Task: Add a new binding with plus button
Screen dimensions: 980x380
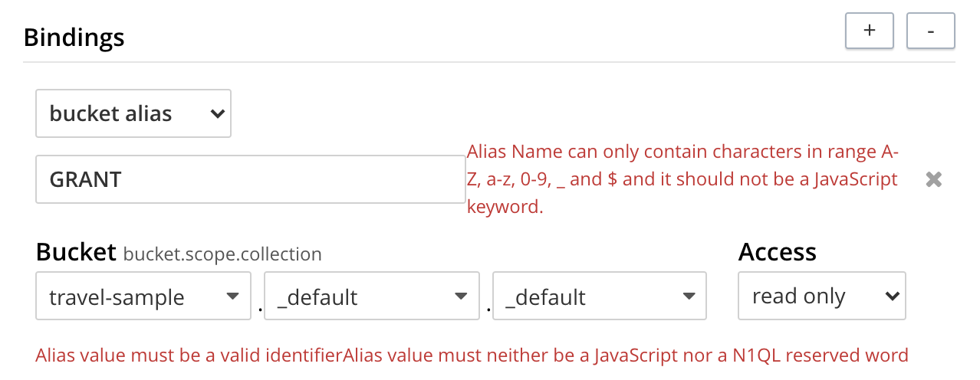Action: coord(869,31)
